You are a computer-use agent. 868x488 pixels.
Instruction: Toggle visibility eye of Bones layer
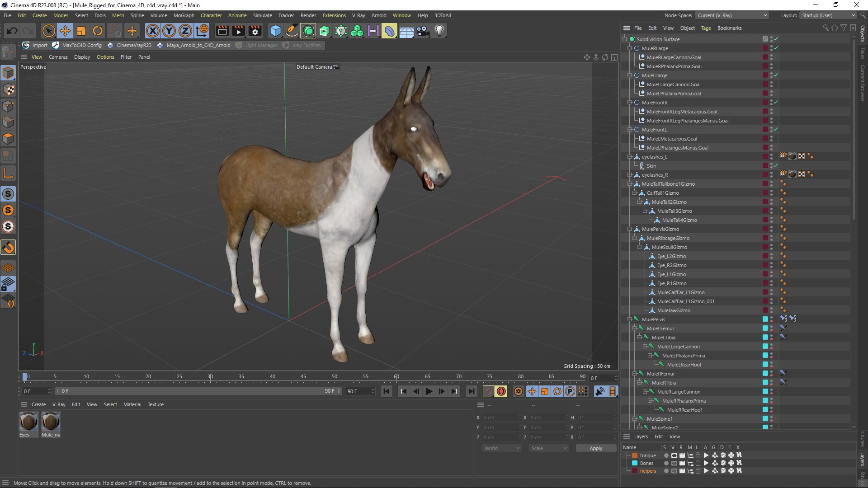674,463
